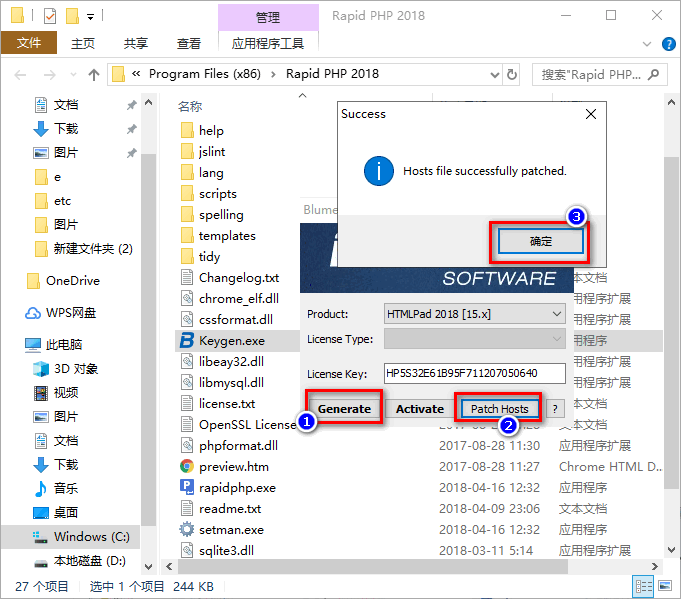Click arrow between Program Files and Rapid PHP
This screenshot has width=681, height=599.
(273, 74)
